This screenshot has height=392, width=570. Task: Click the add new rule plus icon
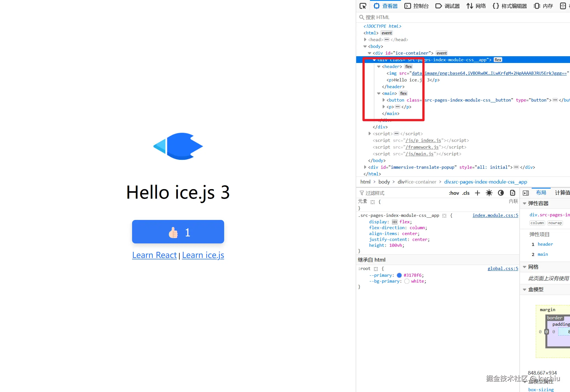click(477, 193)
